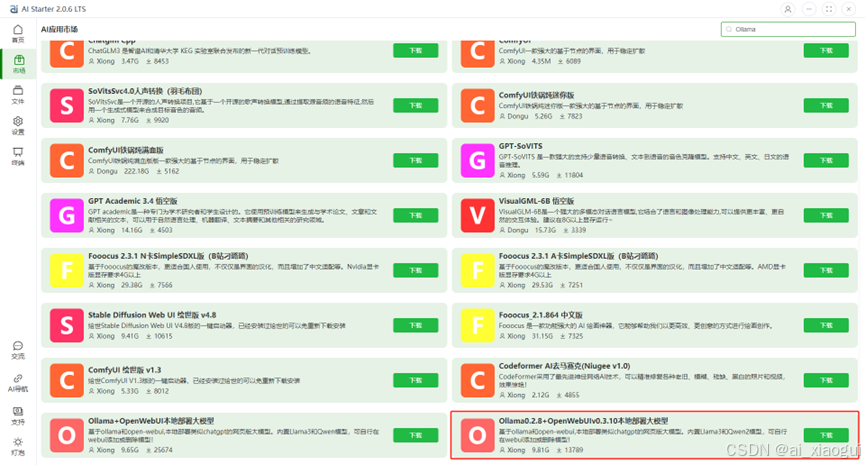Click the ComfyUI铁锅炖满血版 C icon

67,161
